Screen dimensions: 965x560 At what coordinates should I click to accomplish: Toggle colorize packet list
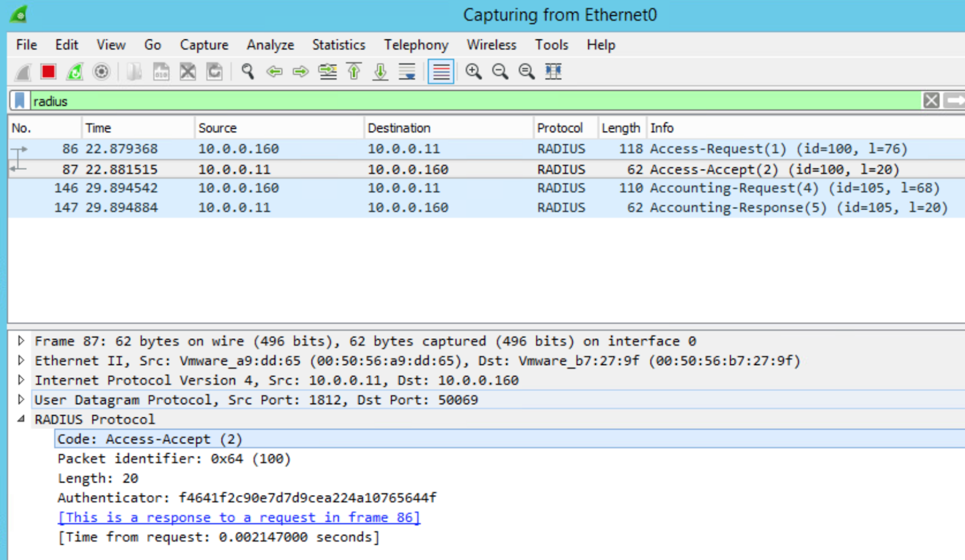coord(441,71)
